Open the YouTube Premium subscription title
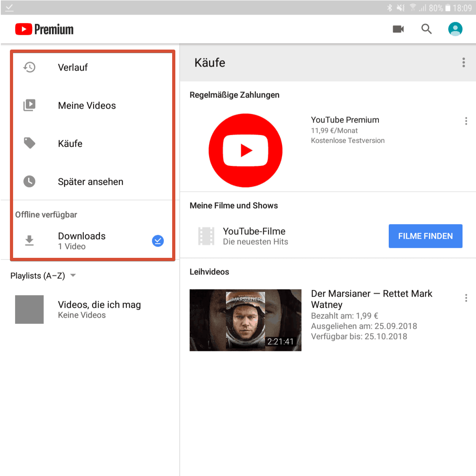The image size is (476, 476). [x=345, y=120]
